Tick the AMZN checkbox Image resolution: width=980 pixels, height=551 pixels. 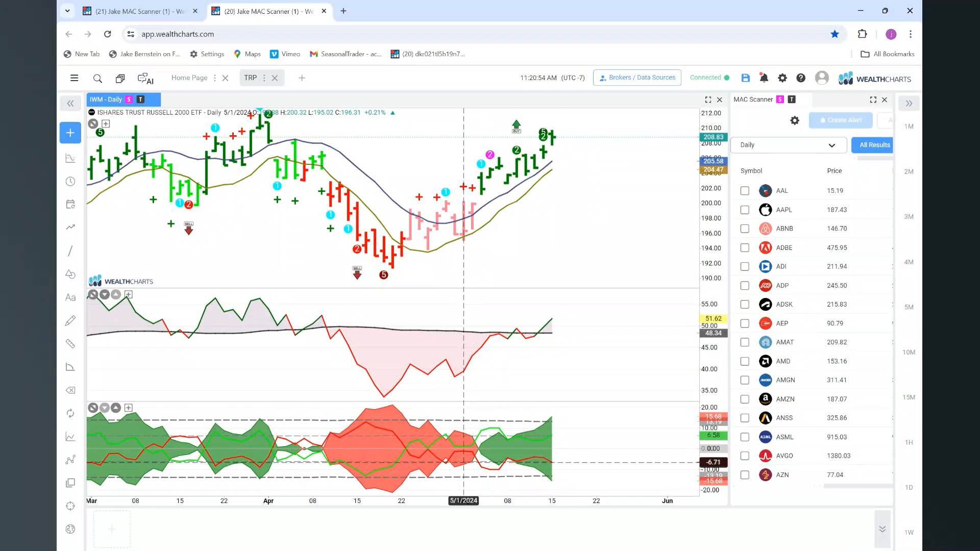tap(745, 399)
